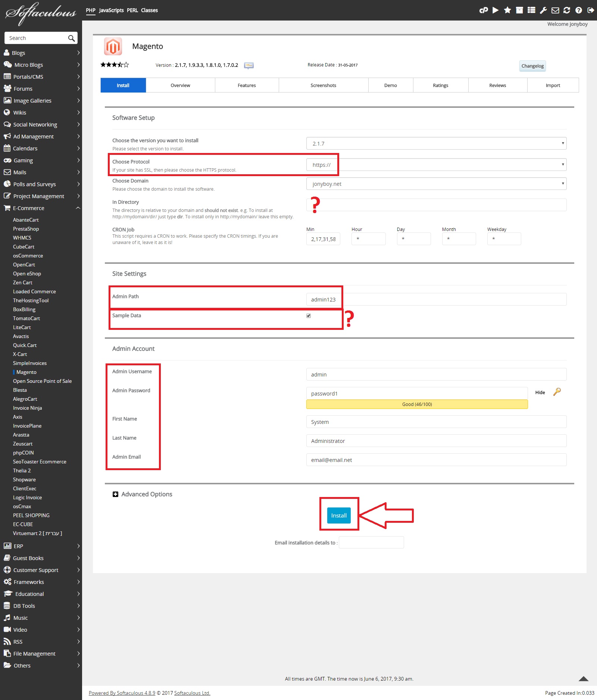This screenshot has height=700, width=597.
Task: Expand the File Management category
Action: coord(78,654)
